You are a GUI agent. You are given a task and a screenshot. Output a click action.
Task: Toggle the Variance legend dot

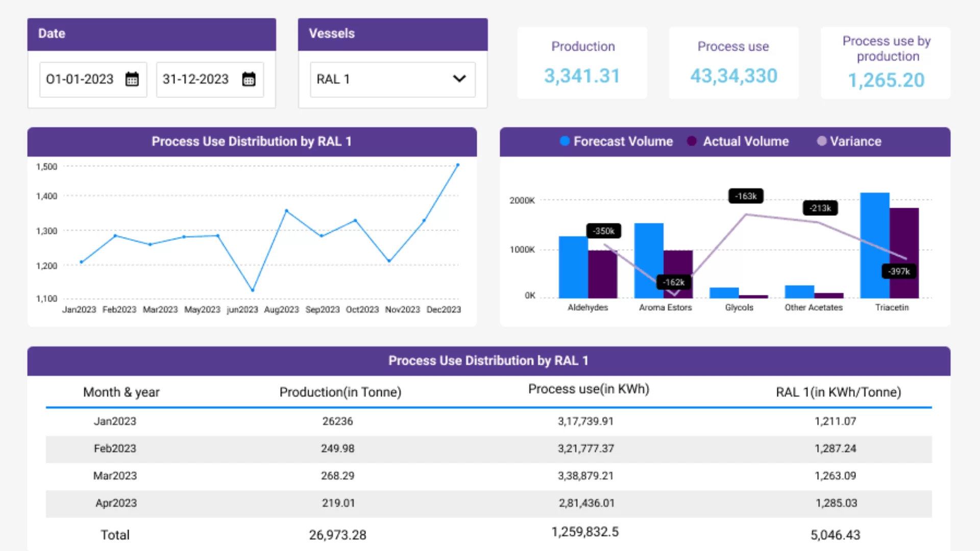822,141
